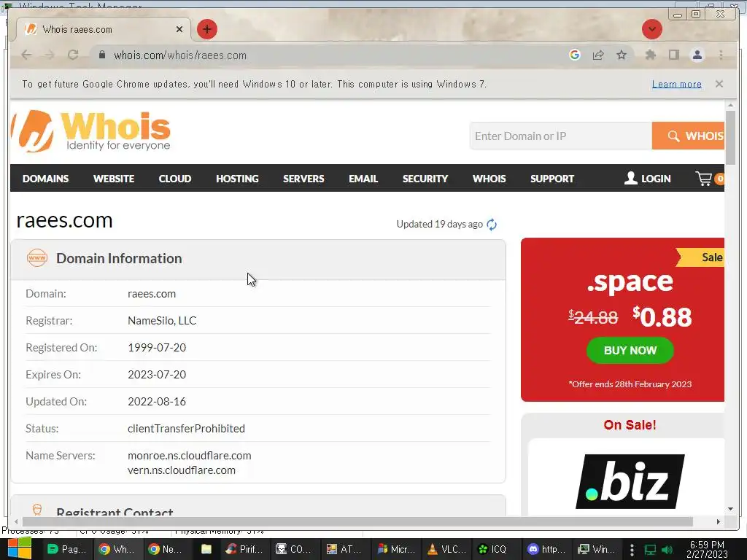
Task: Click the status clientTransferProhibited
Action: pyautogui.click(x=186, y=429)
